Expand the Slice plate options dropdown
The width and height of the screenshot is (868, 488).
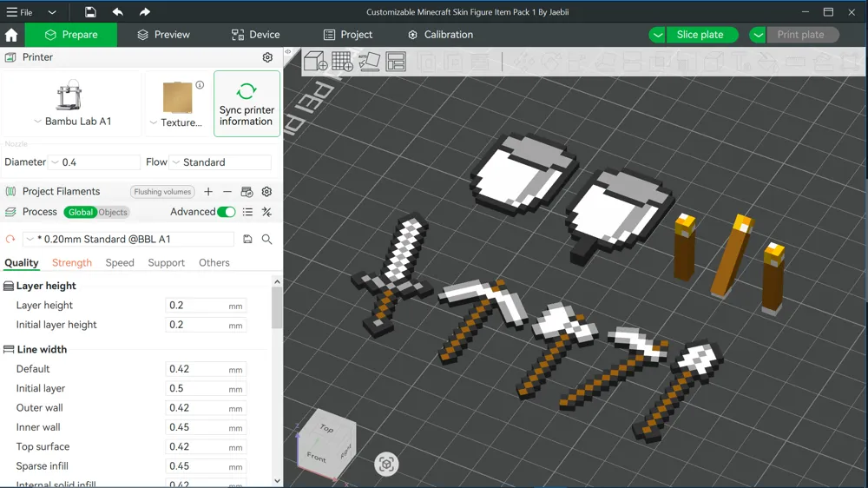tap(657, 35)
